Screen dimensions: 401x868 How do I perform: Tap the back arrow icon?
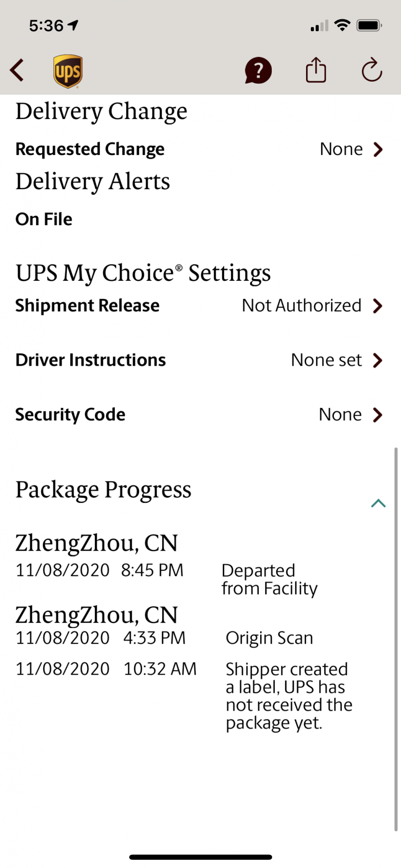pyautogui.click(x=17, y=70)
